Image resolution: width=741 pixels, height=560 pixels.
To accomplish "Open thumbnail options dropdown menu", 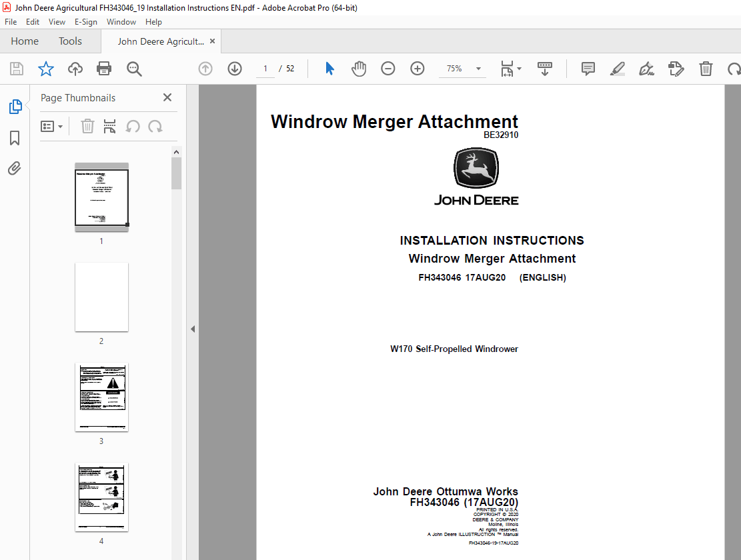I will point(51,127).
